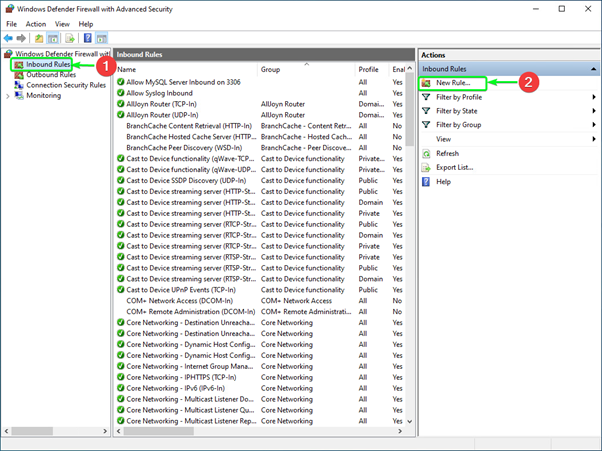
Task: Click tree pane horizontal scrollbar left arrow
Action: pyautogui.click(x=7, y=431)
